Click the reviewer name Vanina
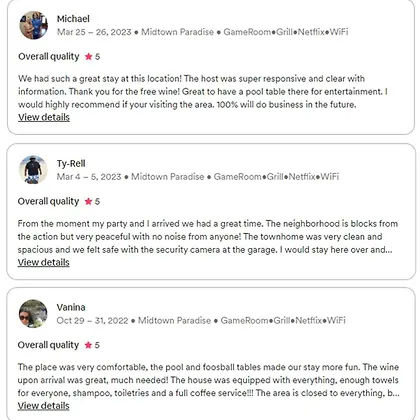The height and width of the screenshot is (420, 420). coord(71,307)
